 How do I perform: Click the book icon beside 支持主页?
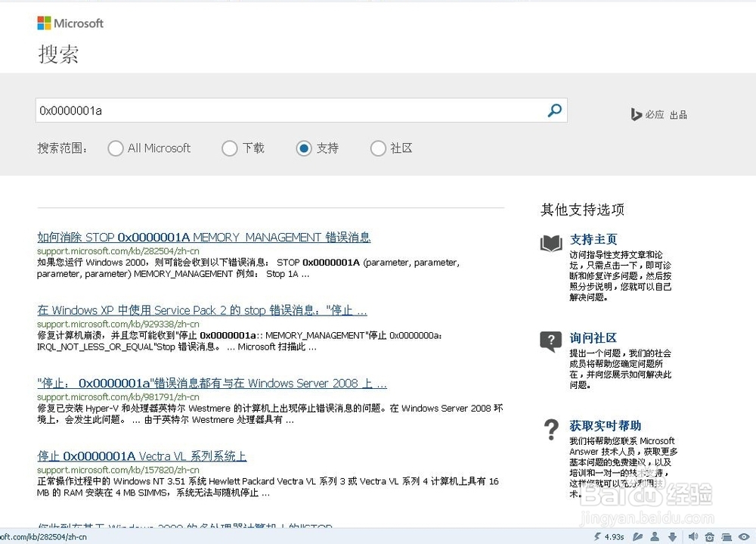550,244
